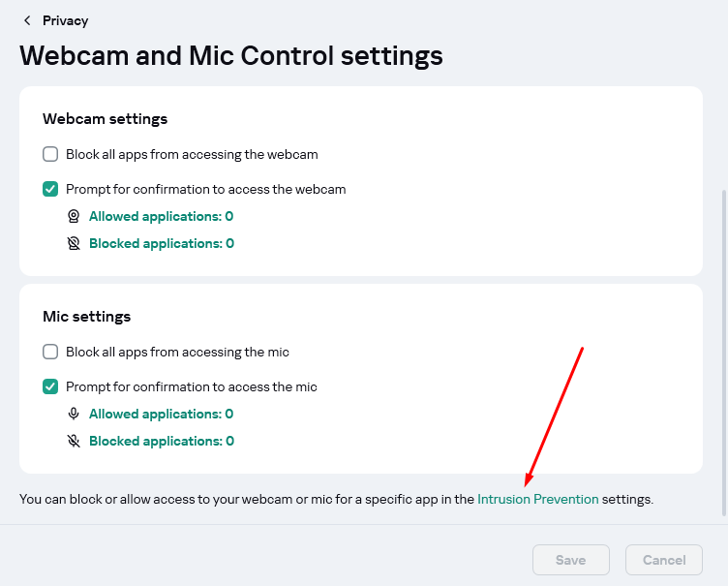
Task: Click the muted microphone icon beside Blocked applications
Action: [74, 441]
